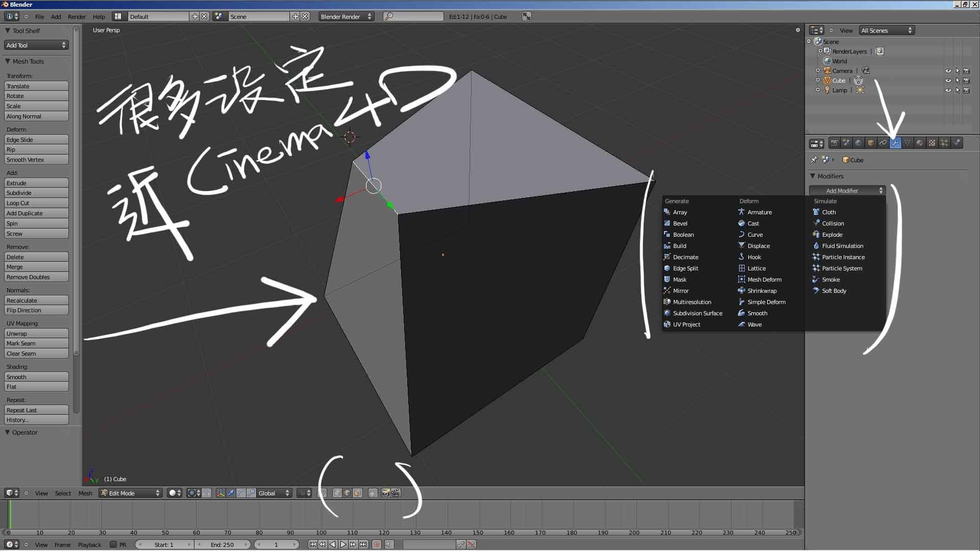Image resolution: width=980 pixels, height=551 pixels.
Task: Collapse the Mesh Tools panel
Action: pos(8,61)
